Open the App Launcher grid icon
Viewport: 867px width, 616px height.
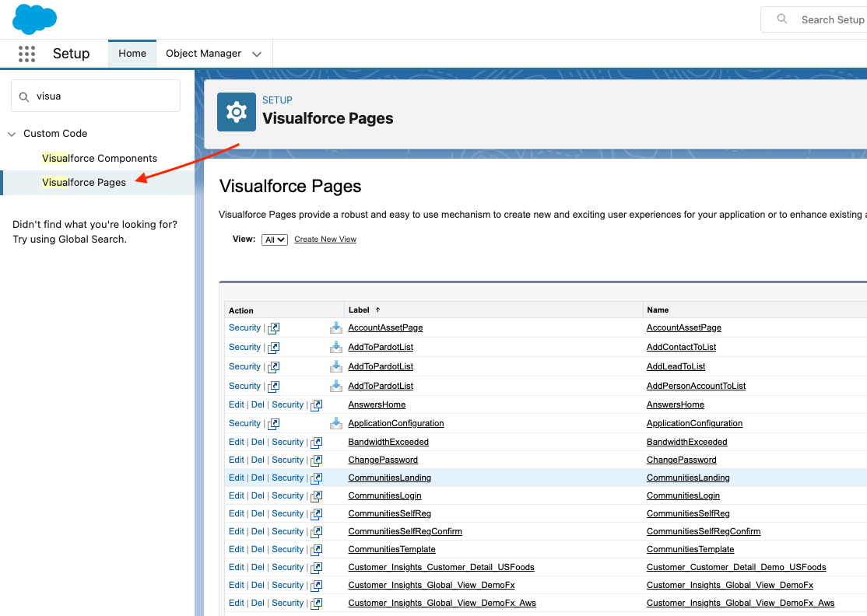(26, 54)
